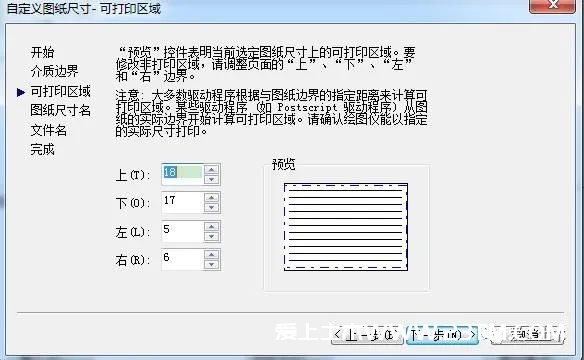
Task: Decrease the 上(T) margin value
Action: pyautogui.click(x=212, y=179)
